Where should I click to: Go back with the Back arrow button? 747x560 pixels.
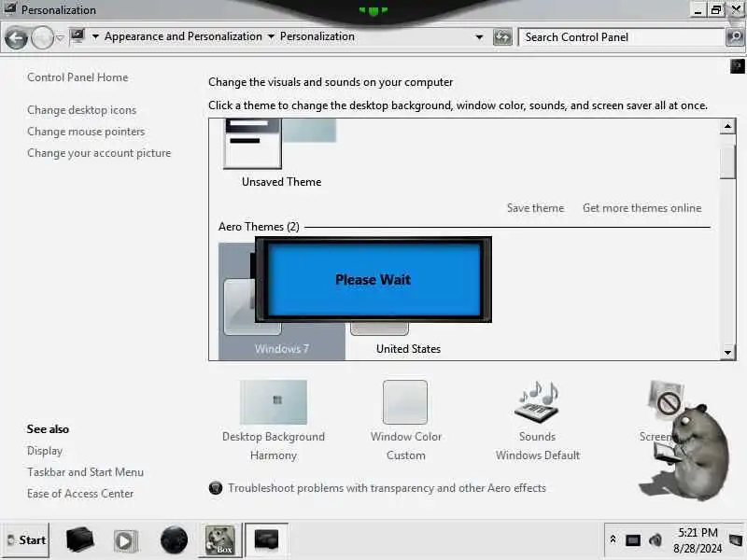16,38
